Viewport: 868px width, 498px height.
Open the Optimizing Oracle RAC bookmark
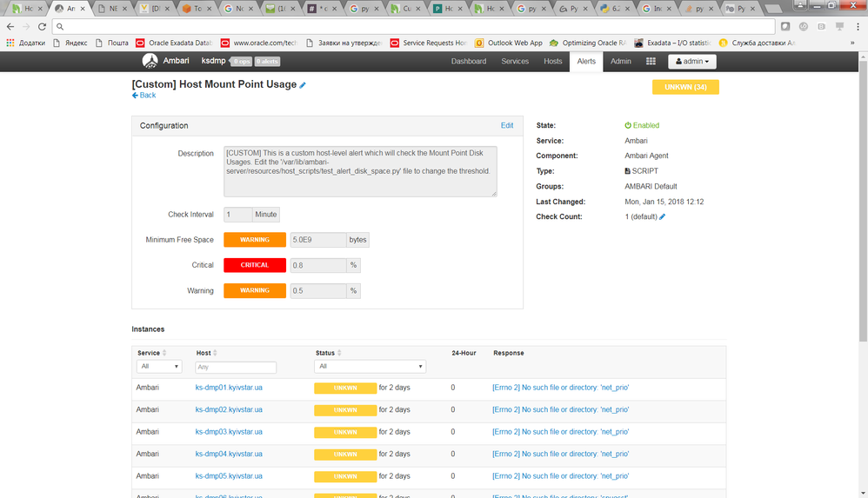588,43
